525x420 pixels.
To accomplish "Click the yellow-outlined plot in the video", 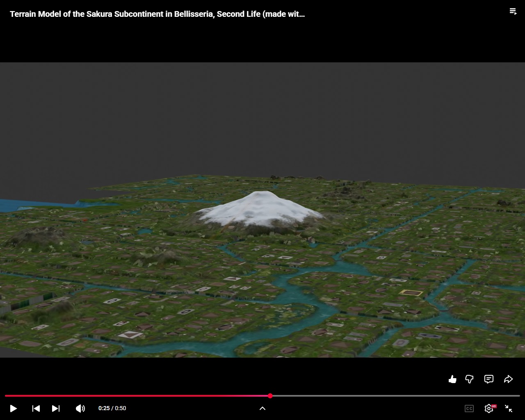I will point(411,293).
